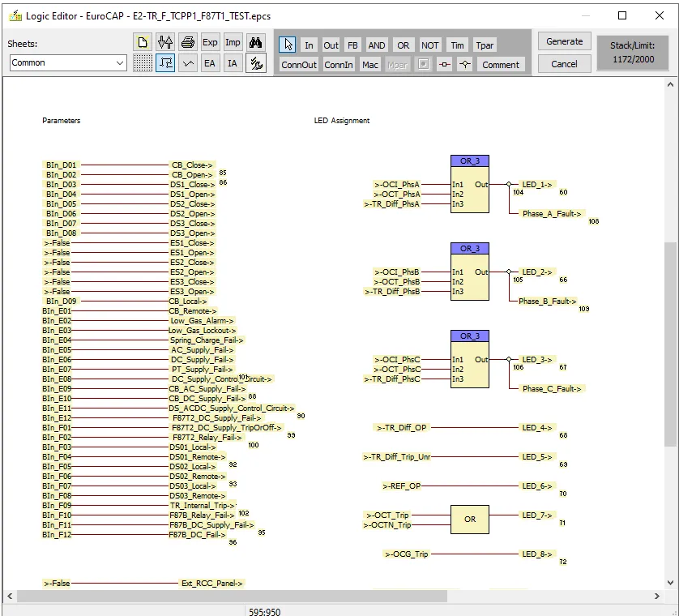Click the Stack/Limit 1172/2000 indicator
The height and width of the screenshot is (616, 679).
pos(632,52)
